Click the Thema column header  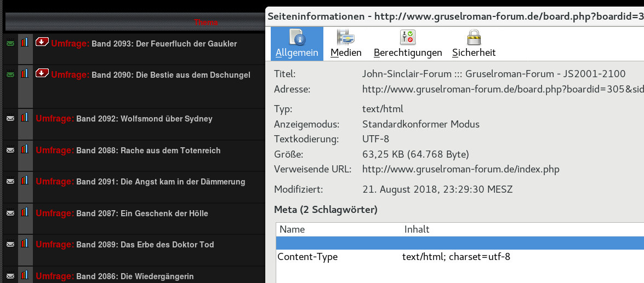(206, 22)
